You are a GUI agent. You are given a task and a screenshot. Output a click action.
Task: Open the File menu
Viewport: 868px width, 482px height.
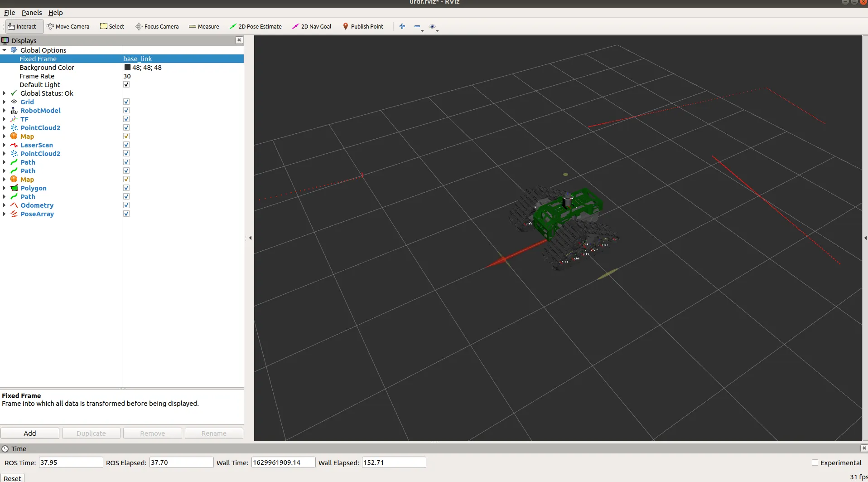(x=10, y=13)
